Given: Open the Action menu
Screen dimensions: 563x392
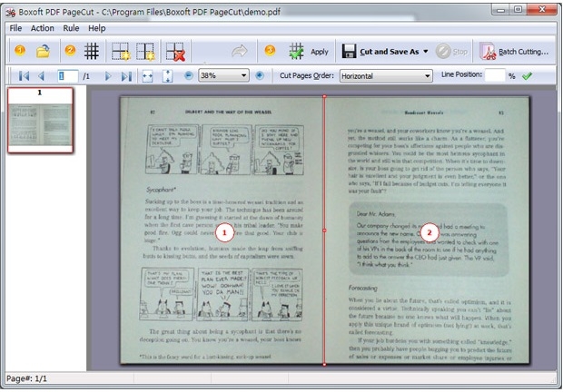Looking at the screenshot, I should click(43, 28).
